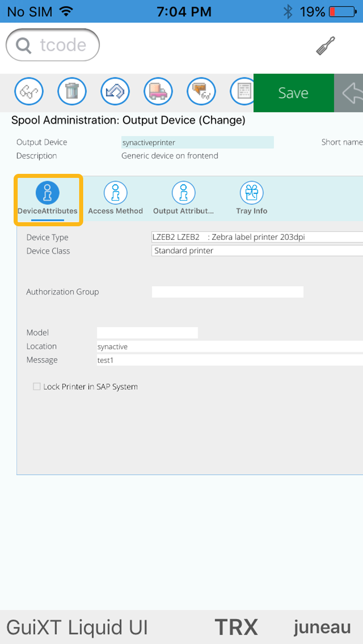The height and width of the screenshot is (644, 363).
Task: Enable Lock Printer in SAP System checkbox
Action: [x=37, y=387]
